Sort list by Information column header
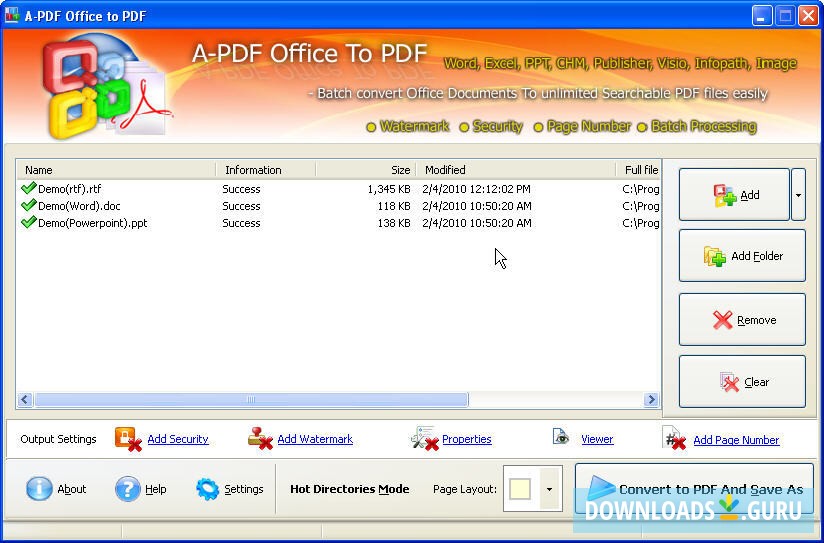Screen dimensions: 824x543 265,170
